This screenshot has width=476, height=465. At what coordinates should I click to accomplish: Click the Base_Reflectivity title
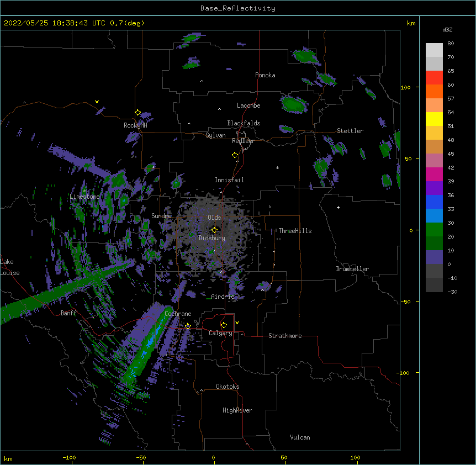click(x=238, y=8)
